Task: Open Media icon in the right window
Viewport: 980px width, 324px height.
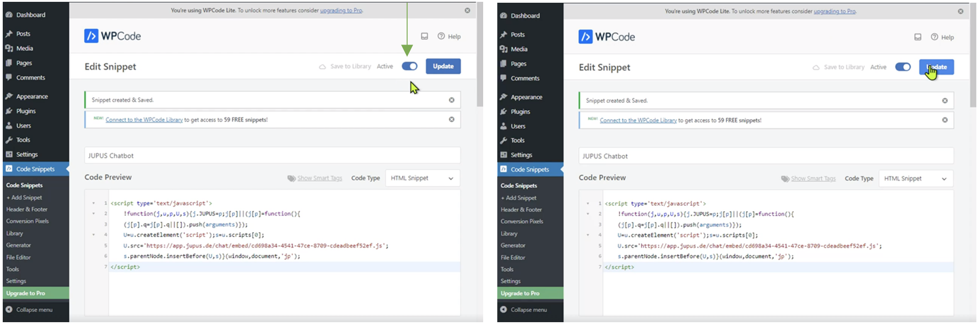Action: (x=503, y=49)
